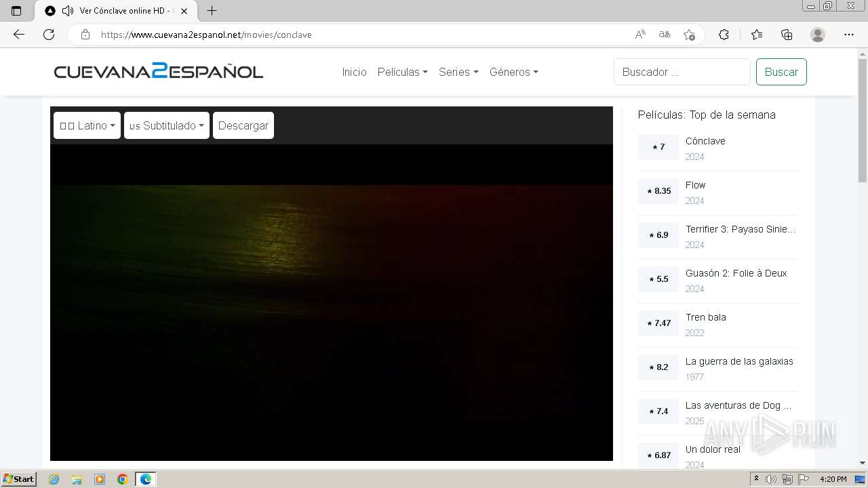
Task: Open Settings and more menu
Action: coord(849,35)
